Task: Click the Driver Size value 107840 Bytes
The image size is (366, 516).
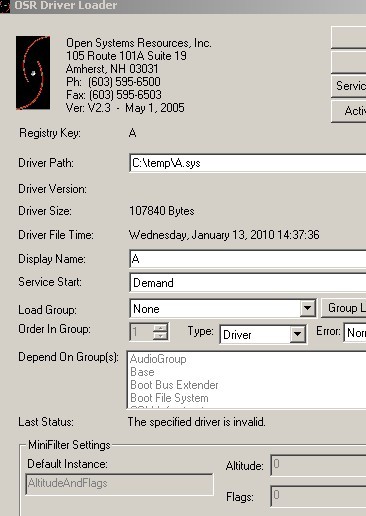Action: coord(162,211)
